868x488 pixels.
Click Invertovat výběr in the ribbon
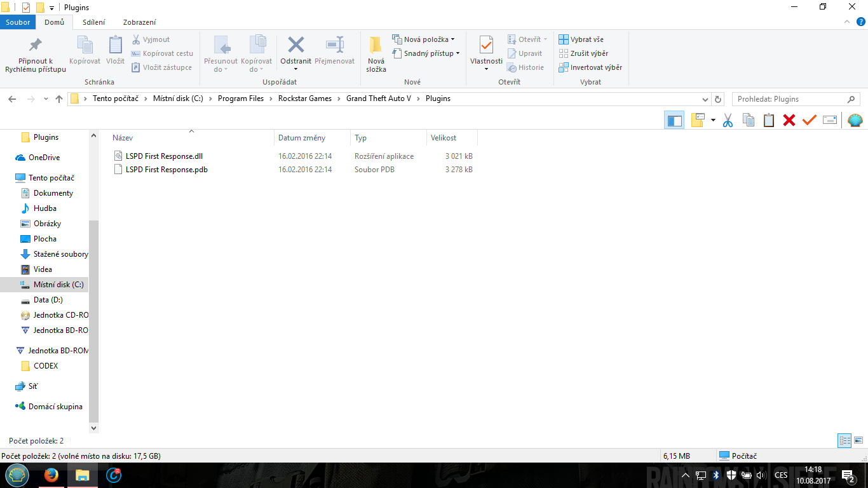pos(590,67)
